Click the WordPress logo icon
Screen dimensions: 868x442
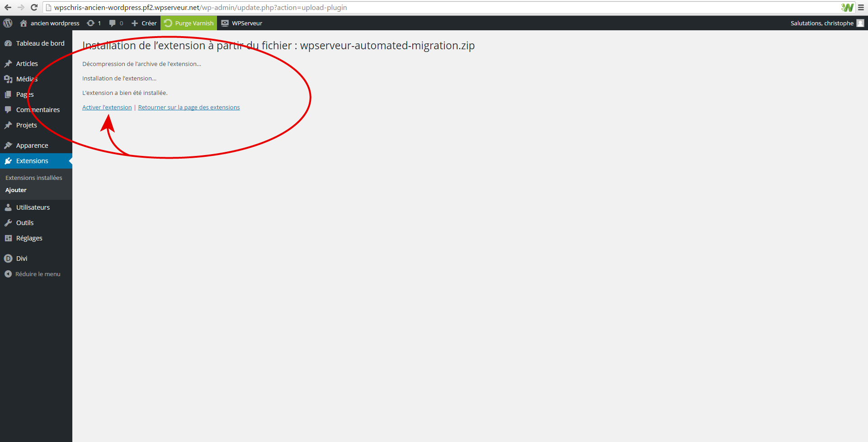tap(8, 23)
